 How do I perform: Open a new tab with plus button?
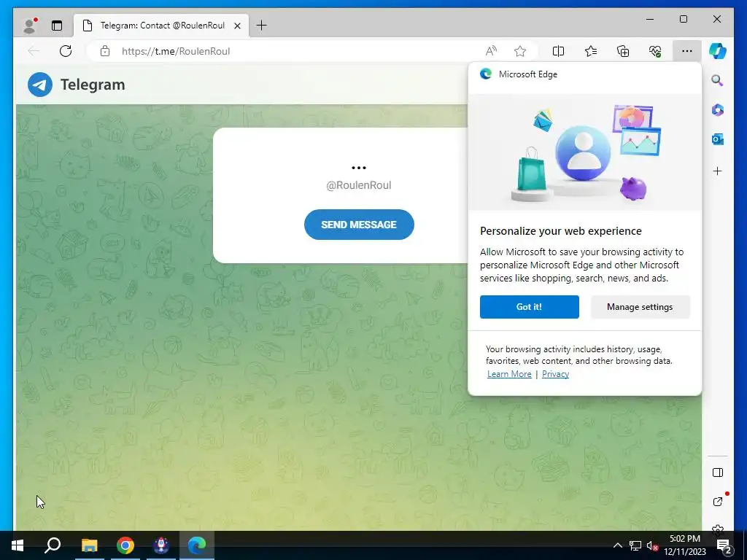coord(262,26)
